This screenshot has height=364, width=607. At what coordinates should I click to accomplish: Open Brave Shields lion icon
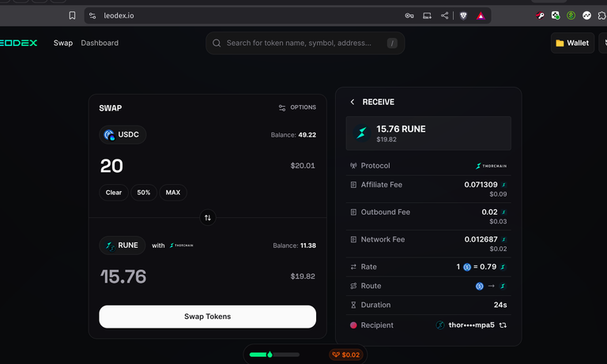pos(463,16)
